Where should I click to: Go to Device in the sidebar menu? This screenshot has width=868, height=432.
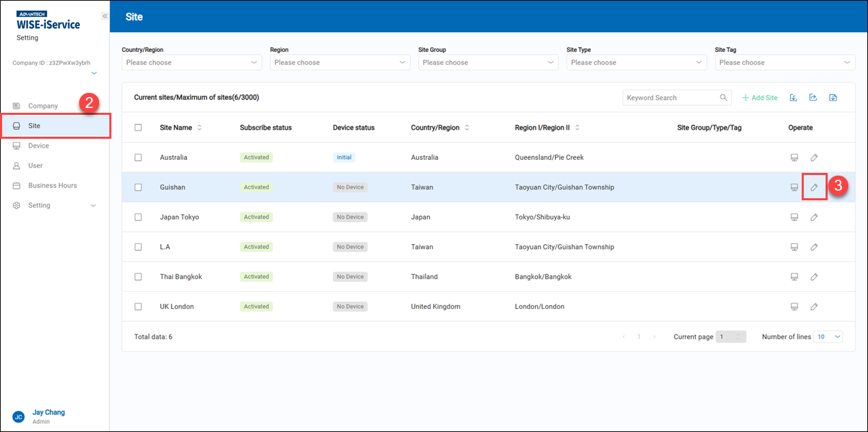point(38,146)
